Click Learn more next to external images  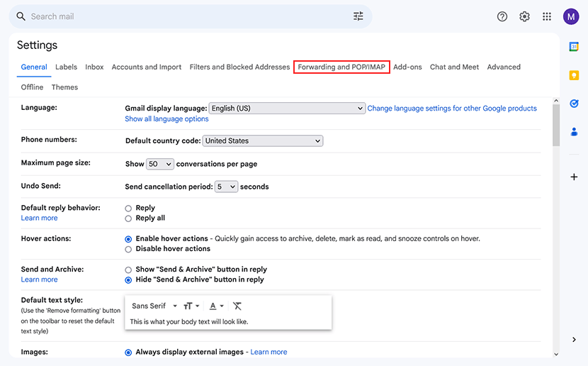268,352
